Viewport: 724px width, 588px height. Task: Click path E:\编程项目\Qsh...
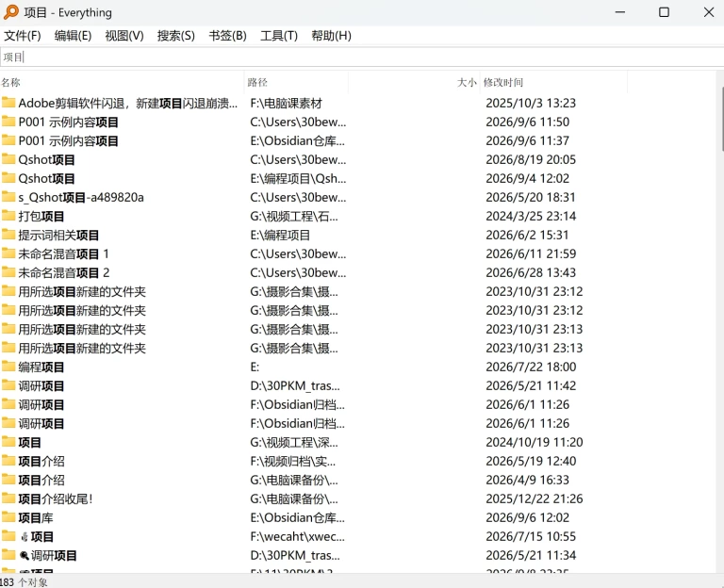(298, 179)
